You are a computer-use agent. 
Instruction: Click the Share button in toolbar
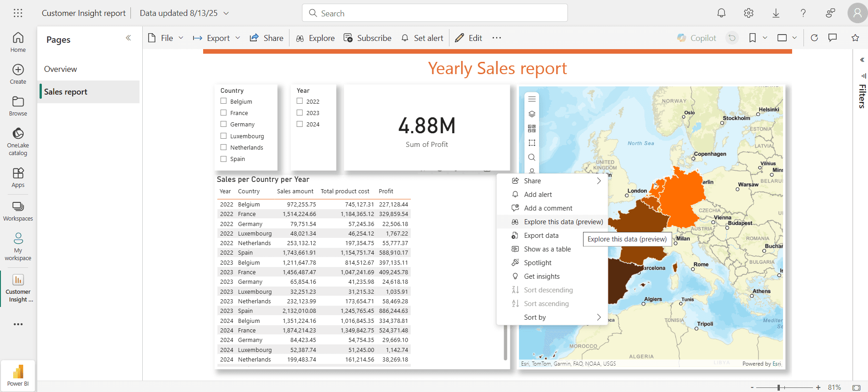tap(267, 38)
